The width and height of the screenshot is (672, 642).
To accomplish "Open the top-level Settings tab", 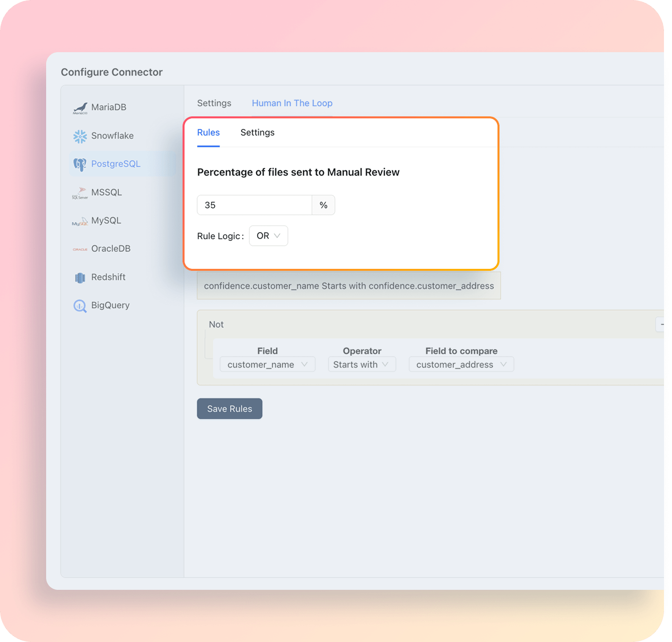I will pyautogui.click(x=214, y=103).
